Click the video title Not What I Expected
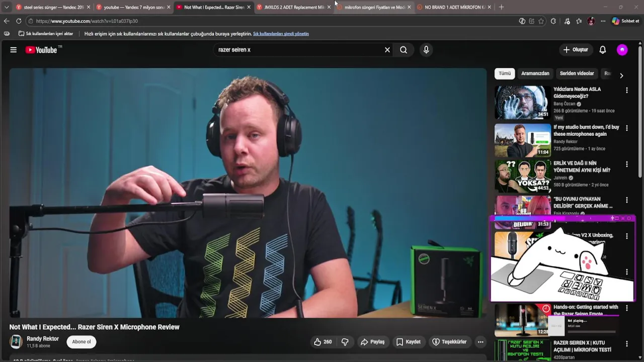644x362 pixels. (x=94, y=327)
